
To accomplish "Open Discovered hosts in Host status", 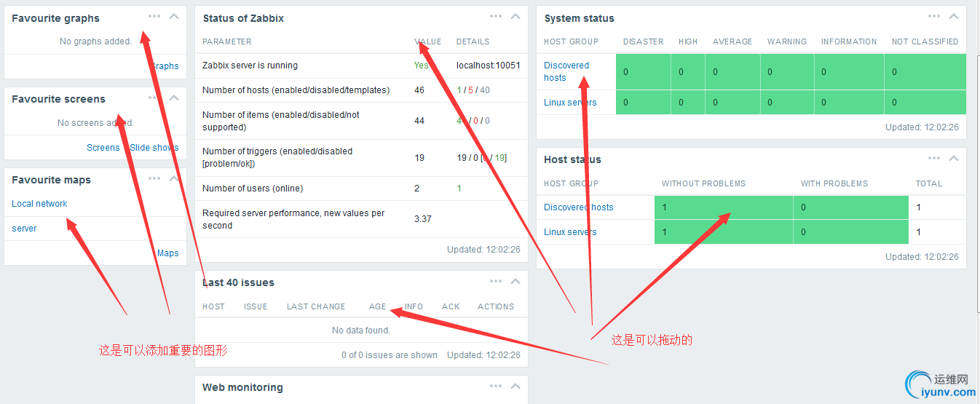I will pyautogui.click(x=579, y=207).
